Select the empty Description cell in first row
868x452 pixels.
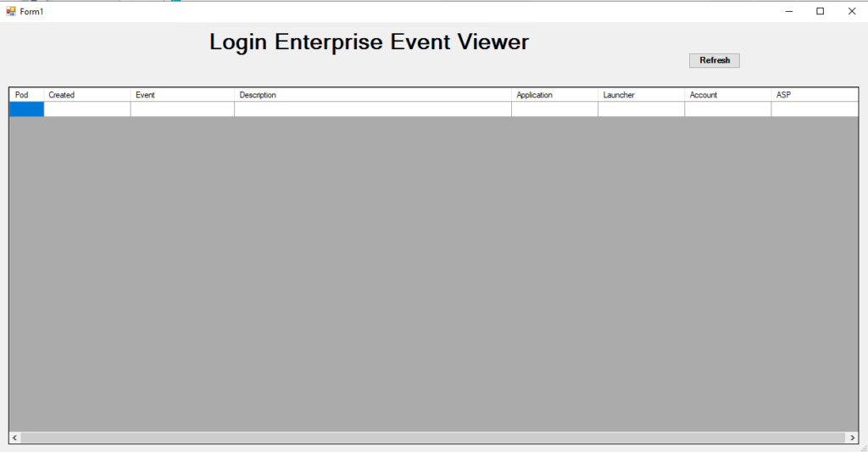coord(373,109)
